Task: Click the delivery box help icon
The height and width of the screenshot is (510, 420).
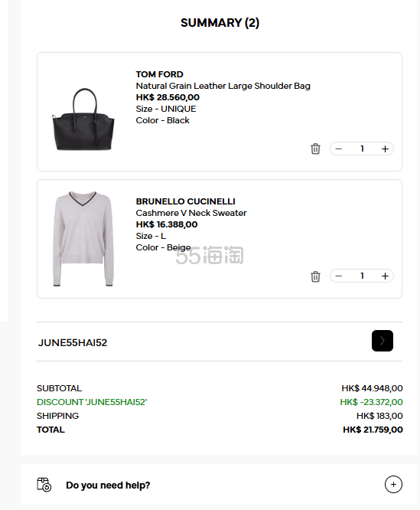Action: pyautogui.click(x=44, y=484)
